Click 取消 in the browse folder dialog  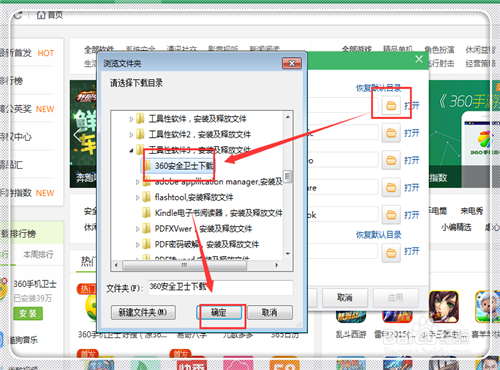click(x=270, y=313)
